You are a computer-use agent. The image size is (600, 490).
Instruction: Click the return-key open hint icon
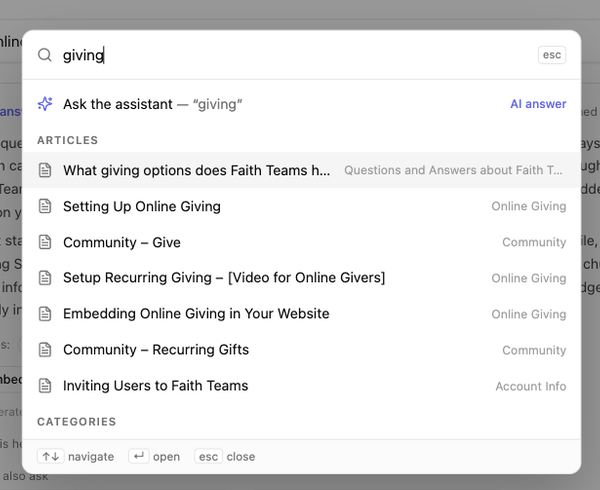[x=139, y=456]
